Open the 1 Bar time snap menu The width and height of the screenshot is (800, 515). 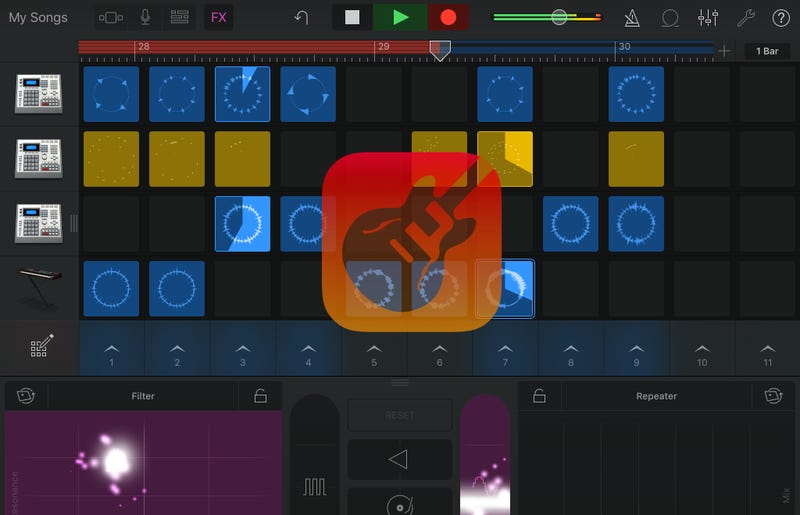767,51
